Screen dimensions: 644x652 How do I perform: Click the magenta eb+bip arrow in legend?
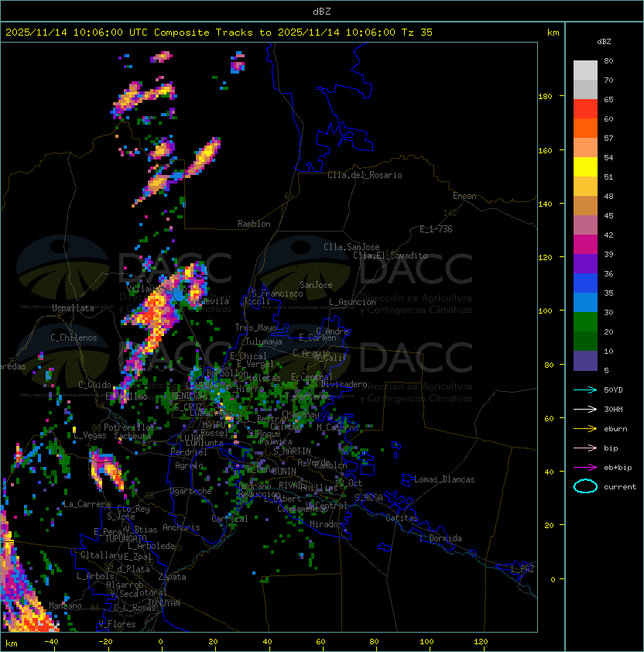point(585,468)
